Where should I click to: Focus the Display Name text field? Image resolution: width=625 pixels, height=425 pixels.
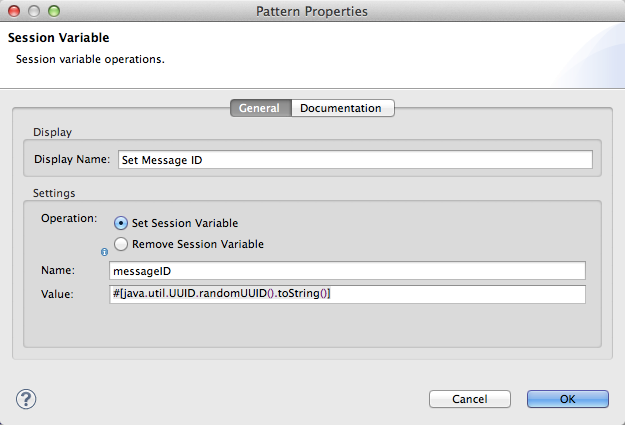[354, 159]
